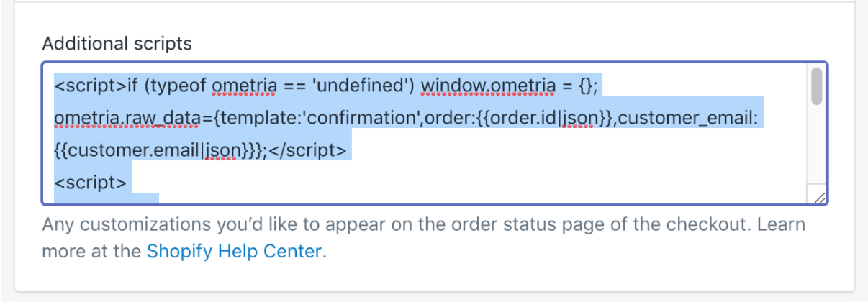Click the textarea corner resize handle

click(819, 197)
